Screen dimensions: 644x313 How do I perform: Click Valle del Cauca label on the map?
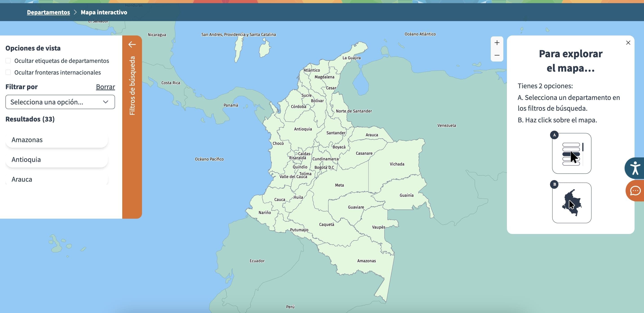[x=293, y=177]
